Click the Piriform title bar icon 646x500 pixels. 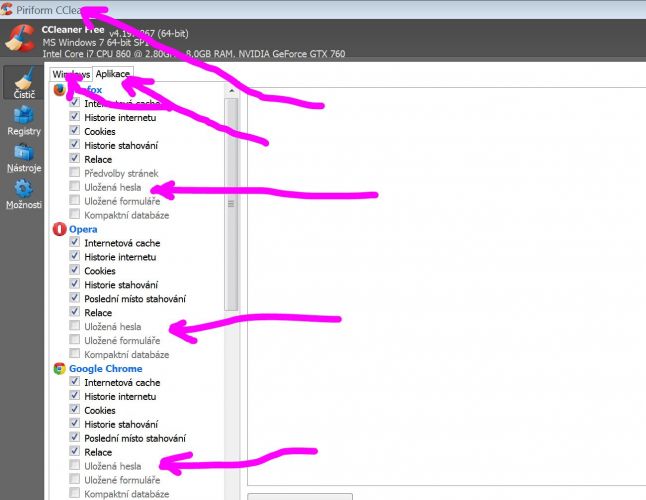tap(6, 9)
